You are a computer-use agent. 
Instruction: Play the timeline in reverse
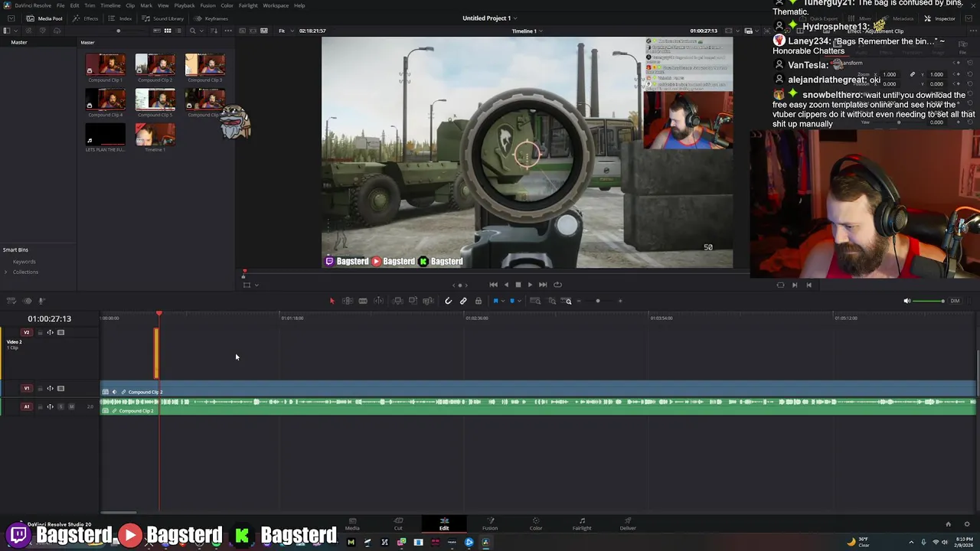pyautogui.click(x=506, y=285)
